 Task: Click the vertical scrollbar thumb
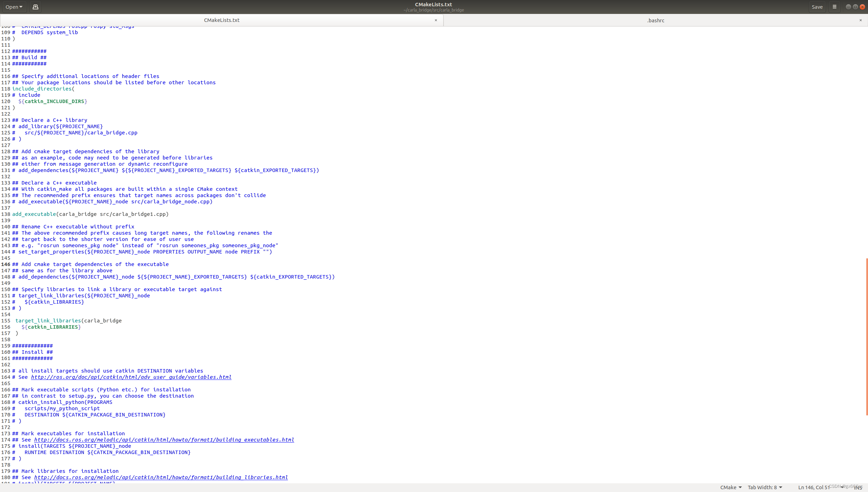[x=866, y=336]
